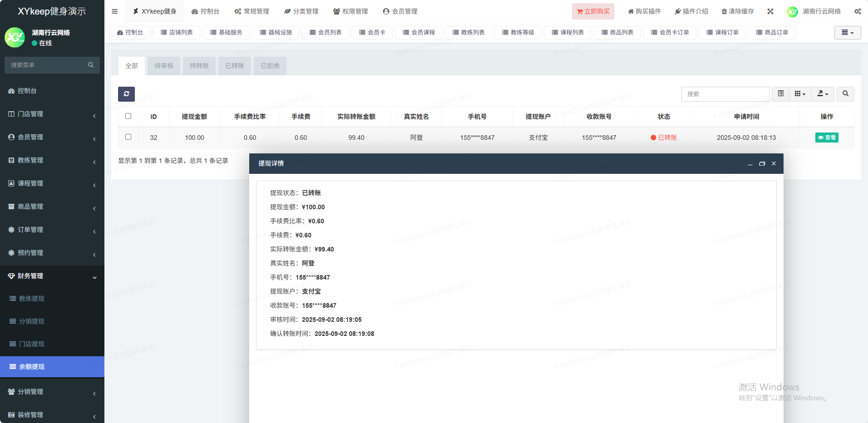
Task: Click the table 搜索 input field
Action: (x=725, y=94)
